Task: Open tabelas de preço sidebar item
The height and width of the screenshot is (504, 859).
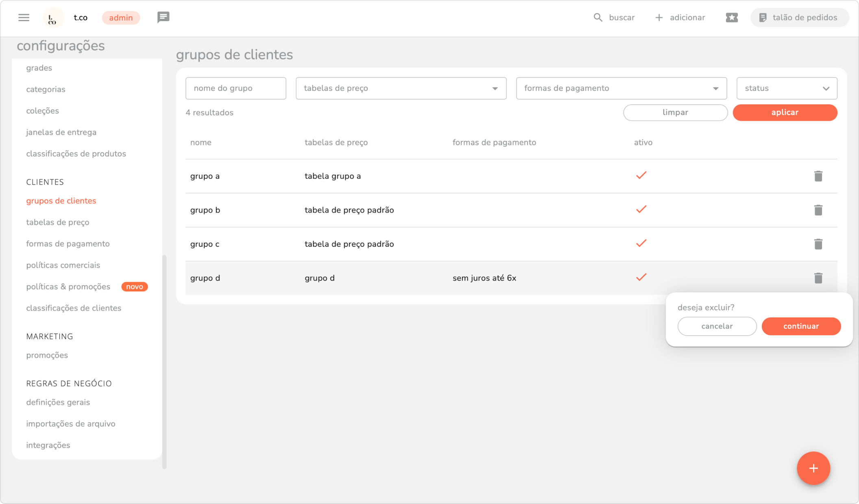Action: [x=58, y=222]
